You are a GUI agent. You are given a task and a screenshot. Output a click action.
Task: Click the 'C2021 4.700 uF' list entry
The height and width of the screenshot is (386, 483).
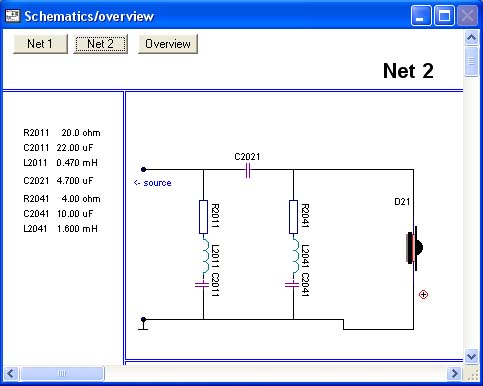pyautogui.click(x=58, y=181)
